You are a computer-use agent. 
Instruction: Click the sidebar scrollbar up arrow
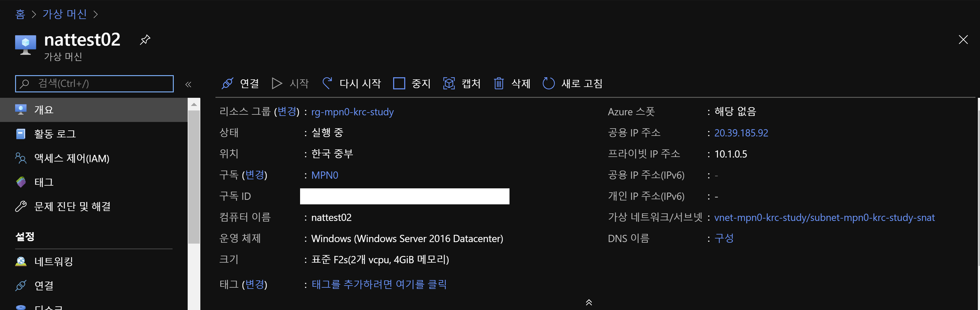pos(194,104)
